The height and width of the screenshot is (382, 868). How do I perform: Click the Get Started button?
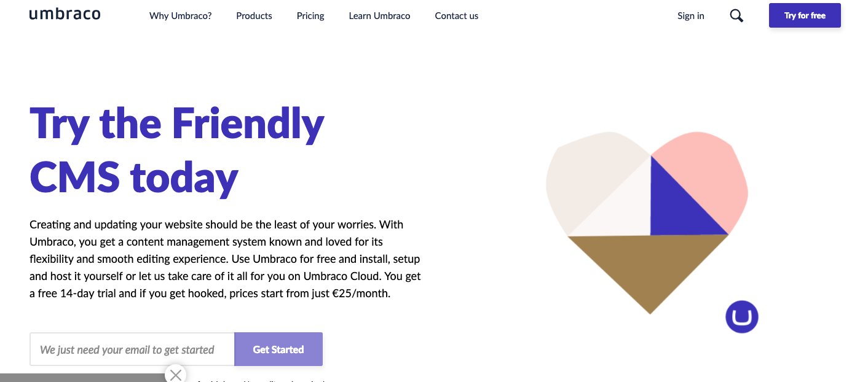click(278, 349)
